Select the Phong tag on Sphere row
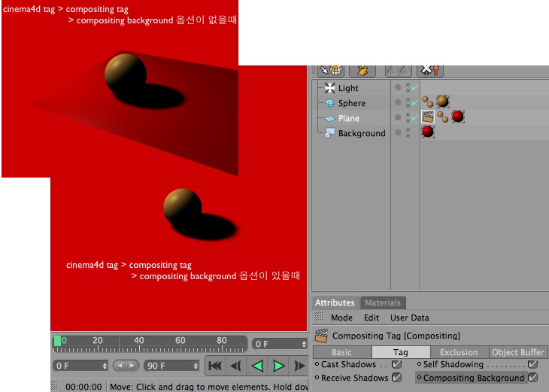549x392 pixels. pyautogui.click(x=427, y=102)
